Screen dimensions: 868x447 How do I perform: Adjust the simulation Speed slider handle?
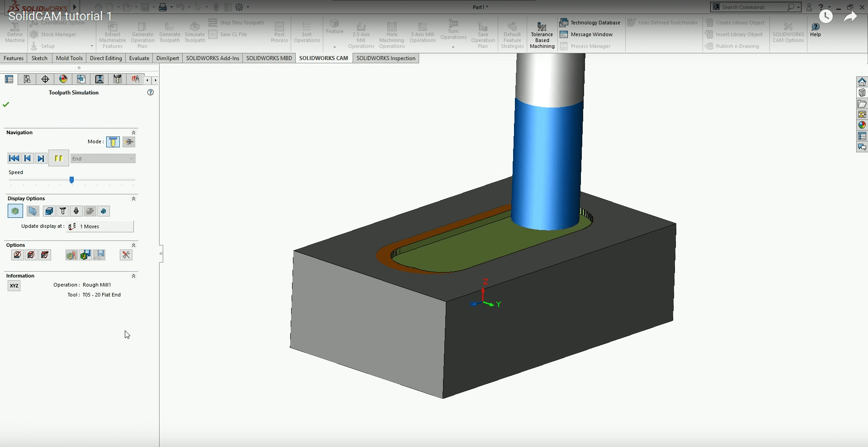[x=71, y=180]
